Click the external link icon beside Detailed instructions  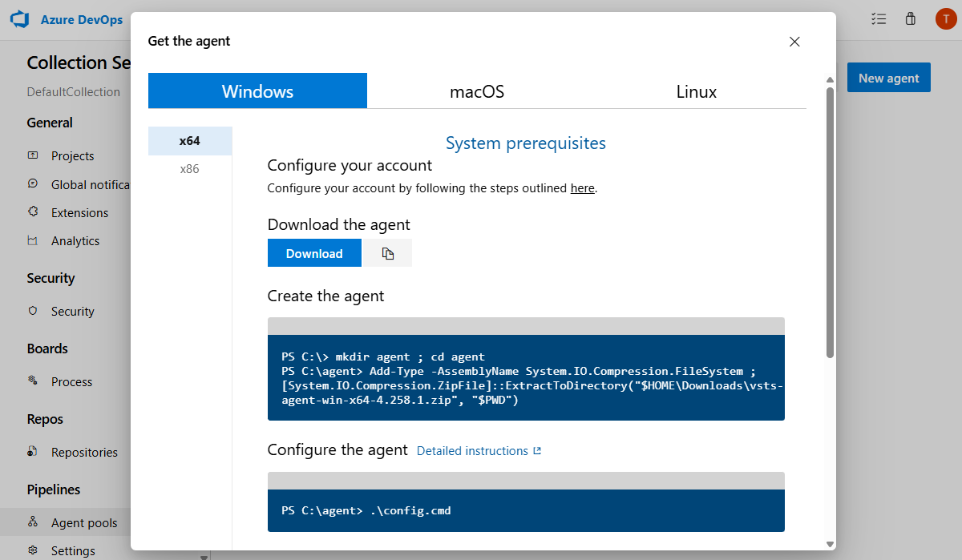pyautogui.click(x=537, y=451)
